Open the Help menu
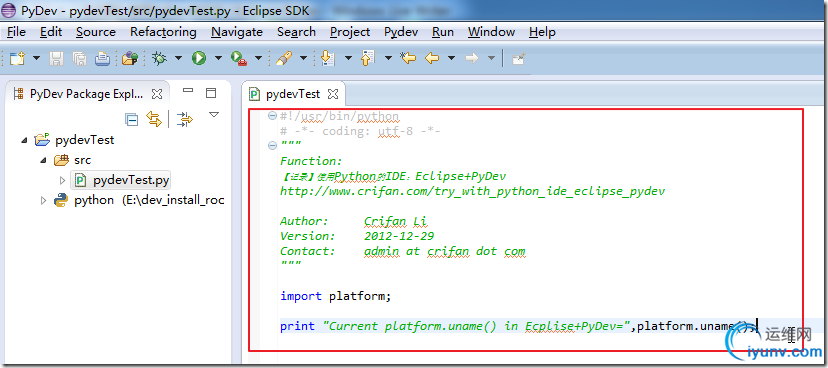The image size is (828, 368). click(542, 32)
